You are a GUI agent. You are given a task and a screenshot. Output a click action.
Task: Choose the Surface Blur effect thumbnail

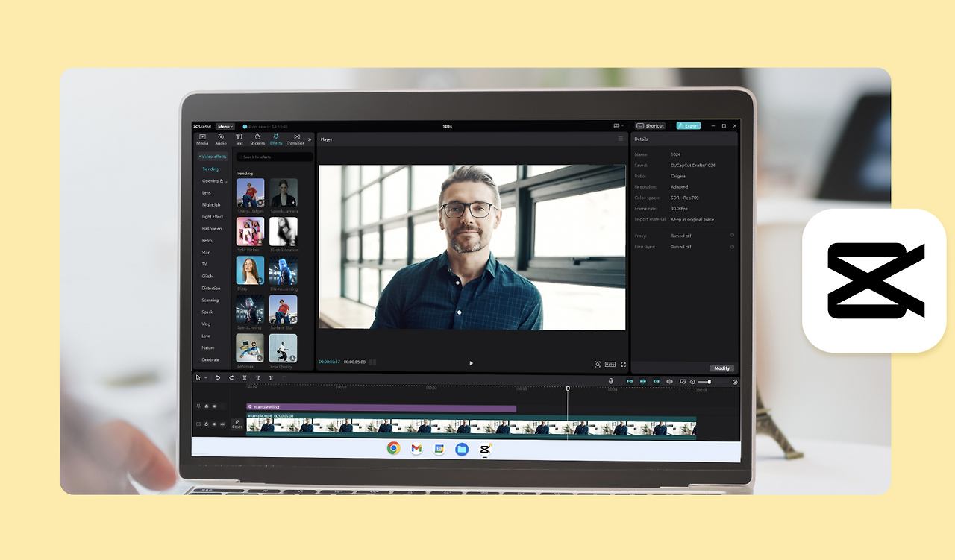284,309
